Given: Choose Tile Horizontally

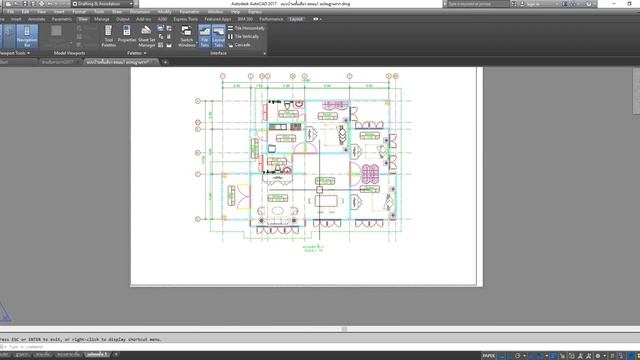Looking at the screenshot, I should (x=246, y=28).
